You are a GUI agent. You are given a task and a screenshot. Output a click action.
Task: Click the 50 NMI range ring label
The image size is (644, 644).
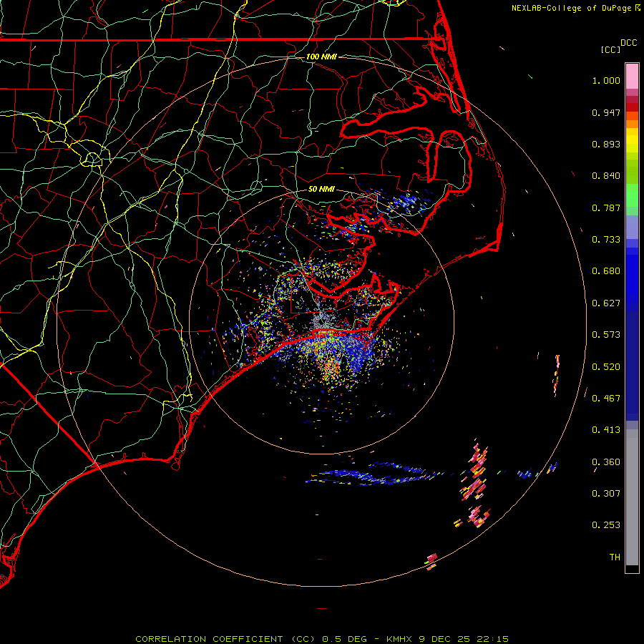point(321,190)
